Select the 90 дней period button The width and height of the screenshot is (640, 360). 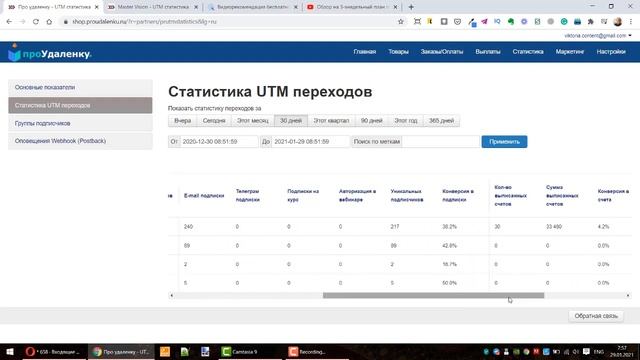click(371, 121)
